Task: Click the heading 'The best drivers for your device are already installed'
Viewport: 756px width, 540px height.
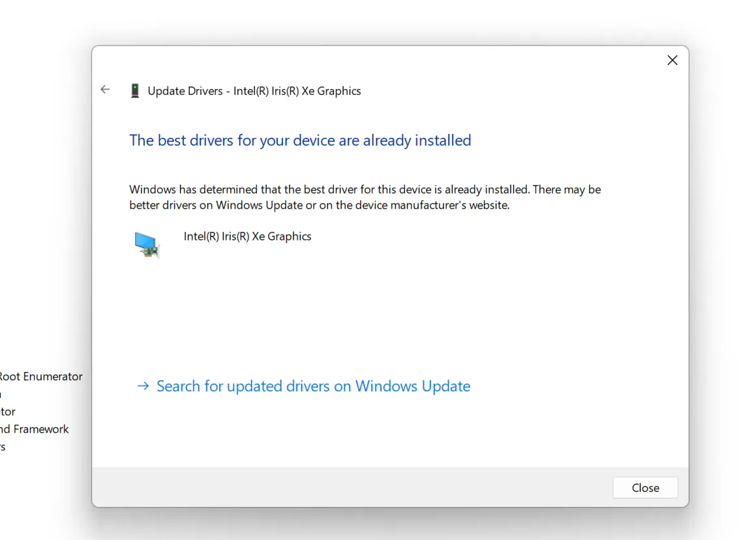Action: 300,140
